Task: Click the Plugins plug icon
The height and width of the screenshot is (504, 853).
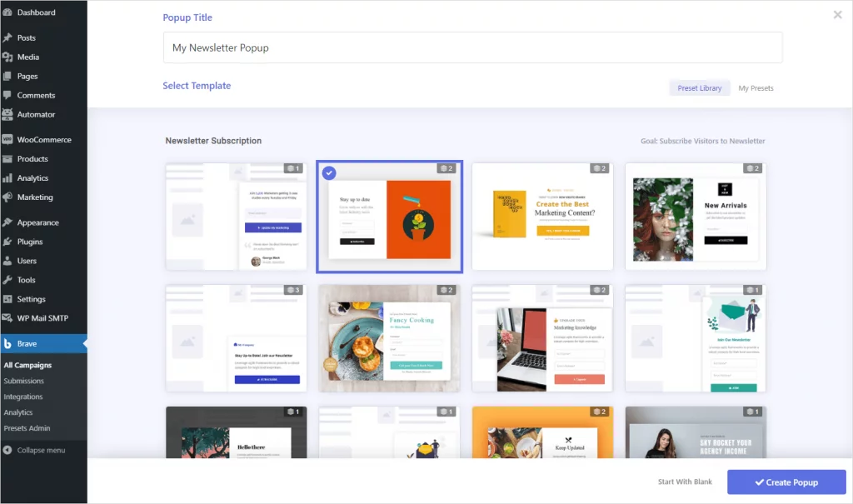Action: (7, 242)
